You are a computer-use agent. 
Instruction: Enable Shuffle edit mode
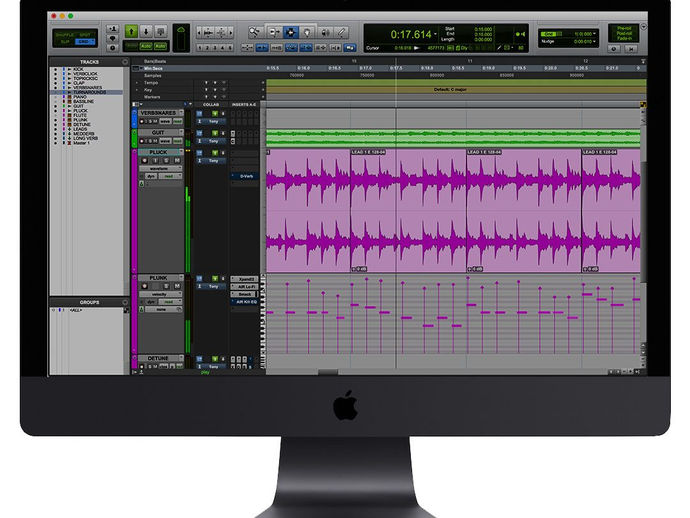pyautogui.click(x=65, y=34)
